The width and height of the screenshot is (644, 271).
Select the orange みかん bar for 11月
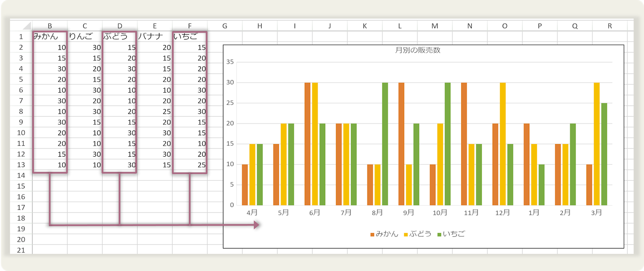[464, 144]
